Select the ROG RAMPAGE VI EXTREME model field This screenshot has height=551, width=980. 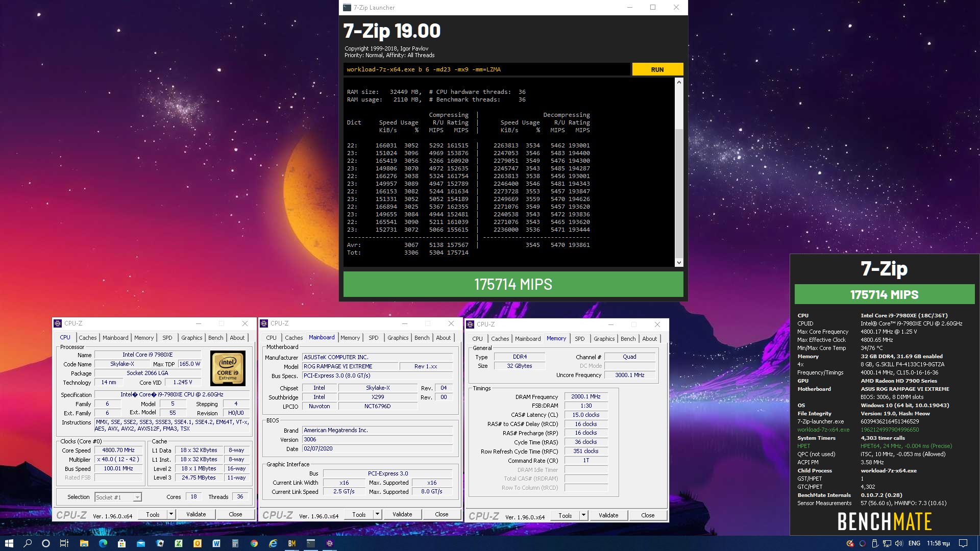click(x=350, y=366)
